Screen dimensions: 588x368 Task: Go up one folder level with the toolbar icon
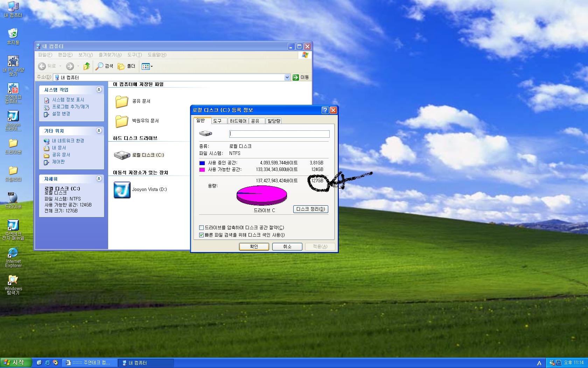(x=87, y=66)
